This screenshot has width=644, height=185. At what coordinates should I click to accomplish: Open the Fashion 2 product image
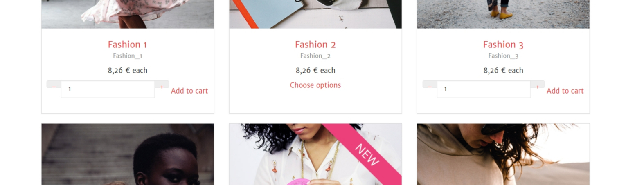[x=315, y=14]
